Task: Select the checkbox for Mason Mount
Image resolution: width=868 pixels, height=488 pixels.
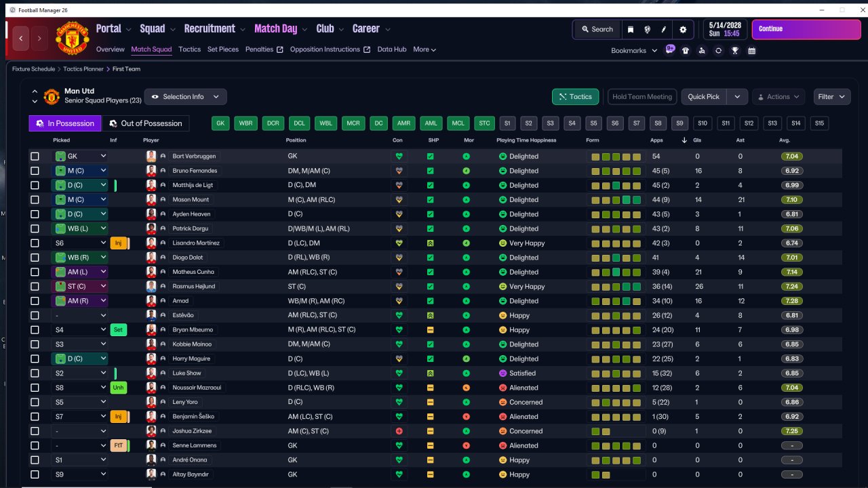Action: [35, 200]
